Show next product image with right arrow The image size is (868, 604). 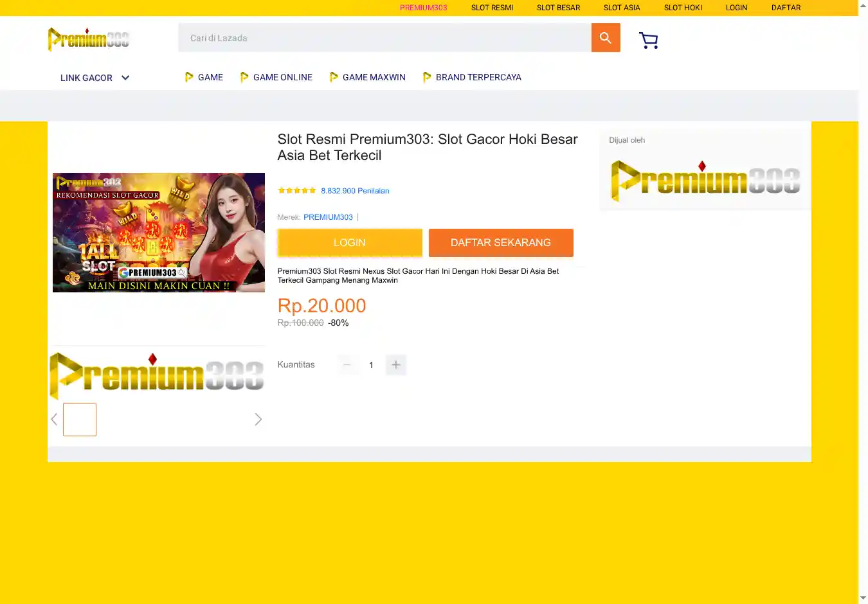pyautogui.click(x=258, y=420)
